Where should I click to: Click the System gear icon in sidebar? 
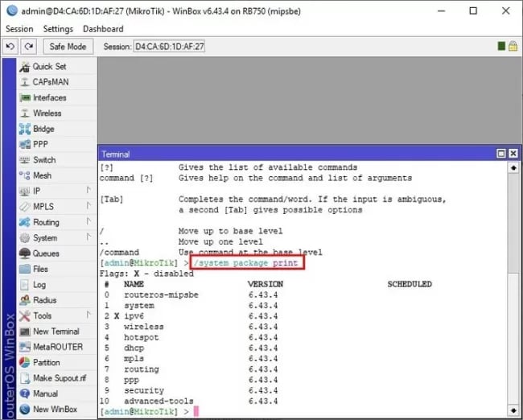coord(25,238)
